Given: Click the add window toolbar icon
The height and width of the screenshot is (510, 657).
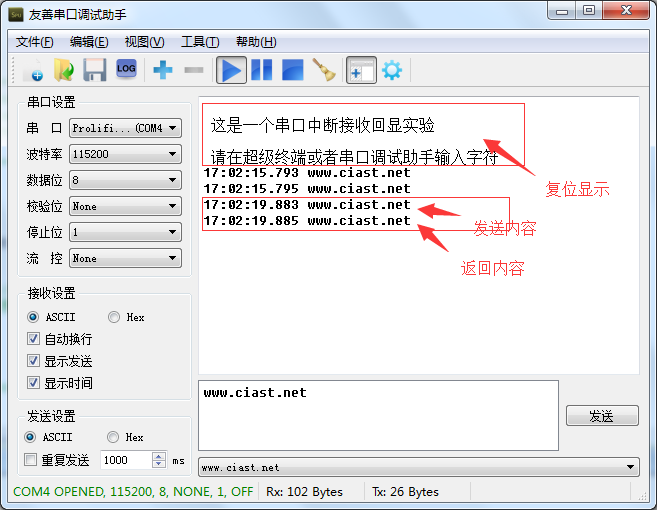Looking at the screenshot, I should coord(361,70).
